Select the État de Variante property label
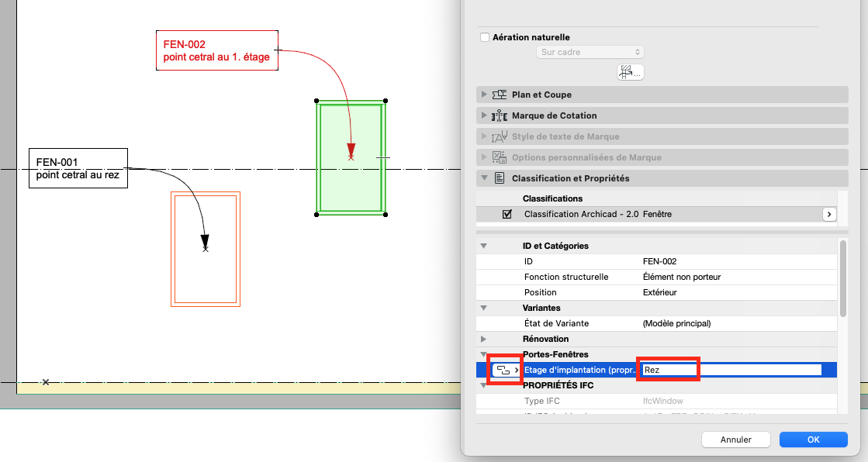Image resolution: width=868 pixels, height=462 pixels. [556, 323]
